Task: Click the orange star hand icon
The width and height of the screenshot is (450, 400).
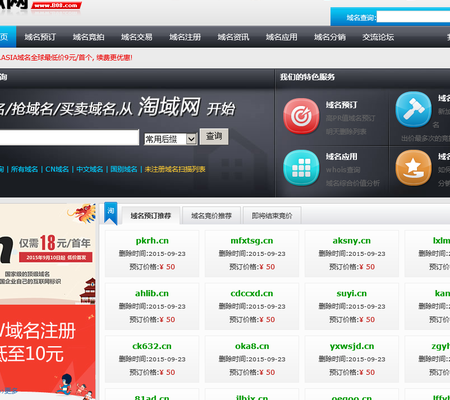Action: coord(413,167)
